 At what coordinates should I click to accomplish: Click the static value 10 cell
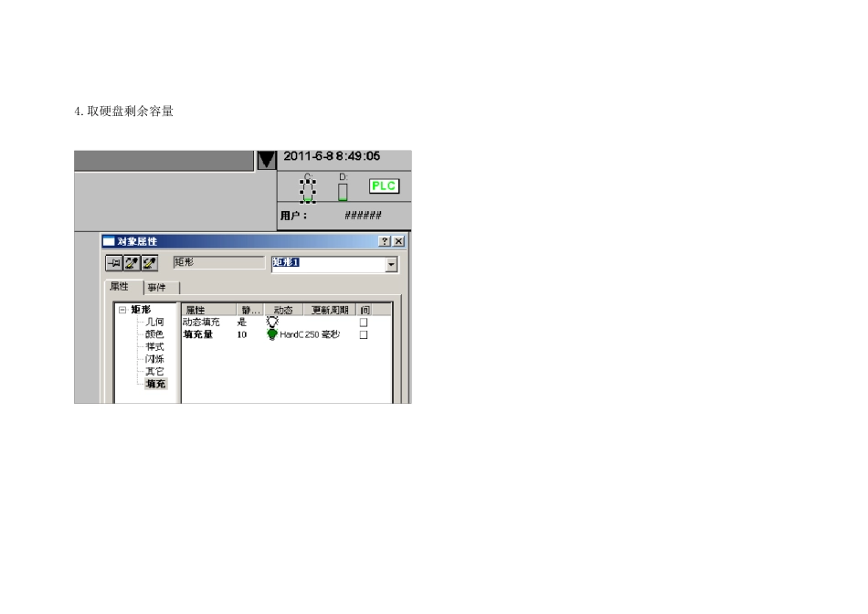pos(242,334)
